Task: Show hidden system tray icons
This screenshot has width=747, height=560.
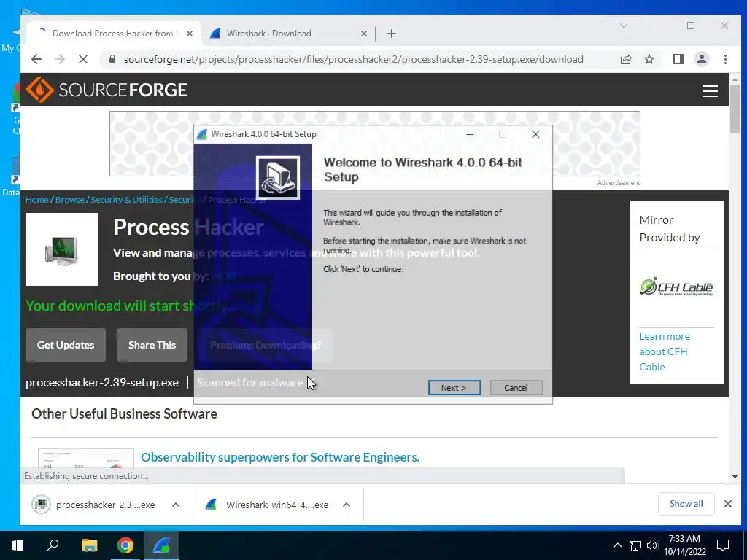Action: click(x=617, y=545)
